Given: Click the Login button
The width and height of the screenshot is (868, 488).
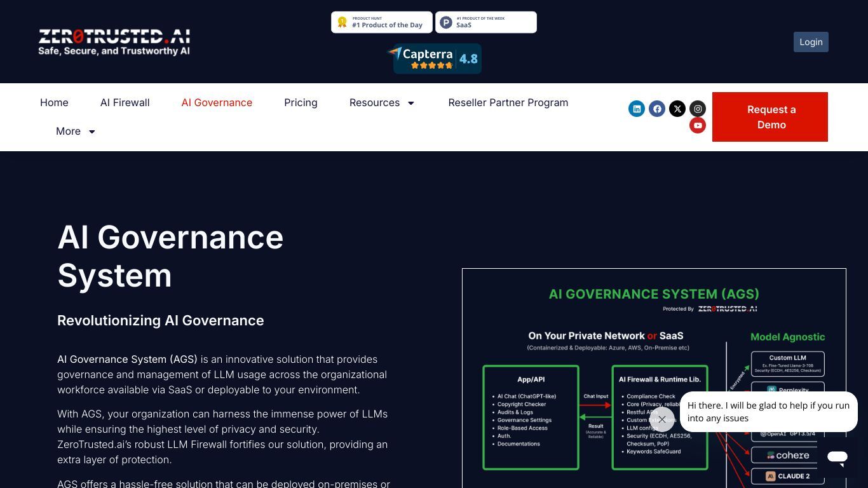Looking at the screenshot, I should click(811, 42).
